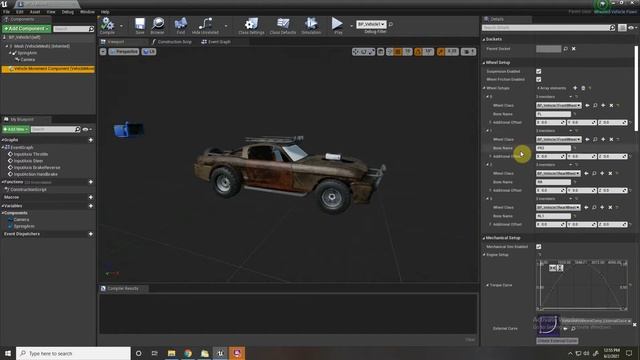Click the Add New button in My Blueprint
The height and width of the screenshot is (360, 640).
[16, 129]
